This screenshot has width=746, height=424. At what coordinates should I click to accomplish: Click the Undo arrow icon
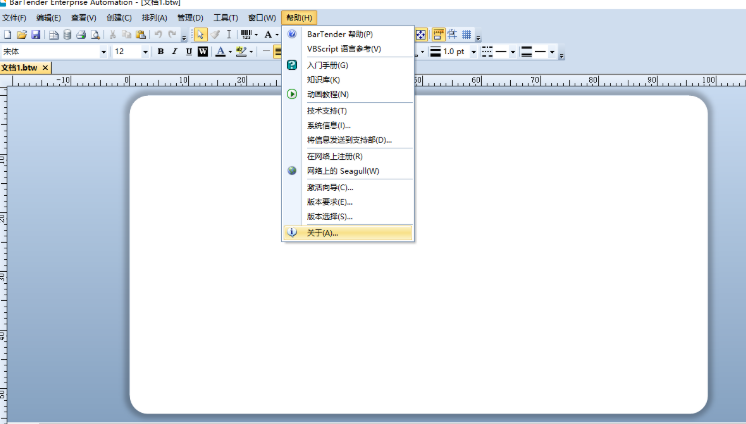[158, 35]
